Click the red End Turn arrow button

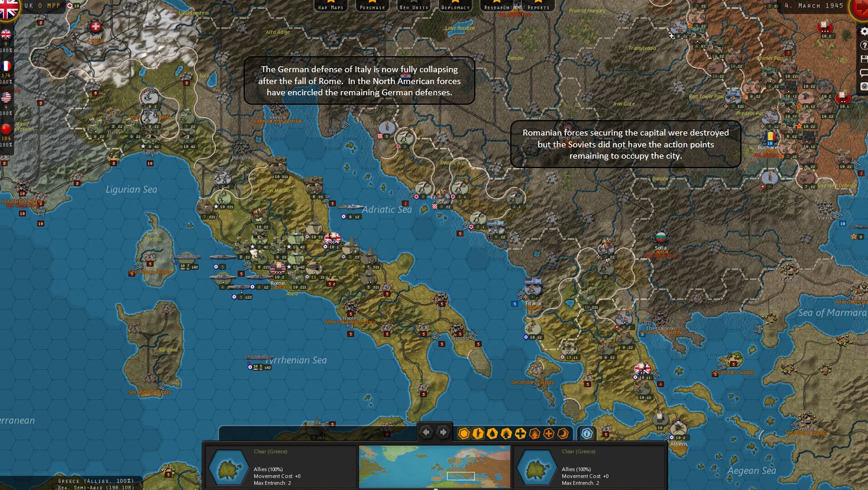860,8
